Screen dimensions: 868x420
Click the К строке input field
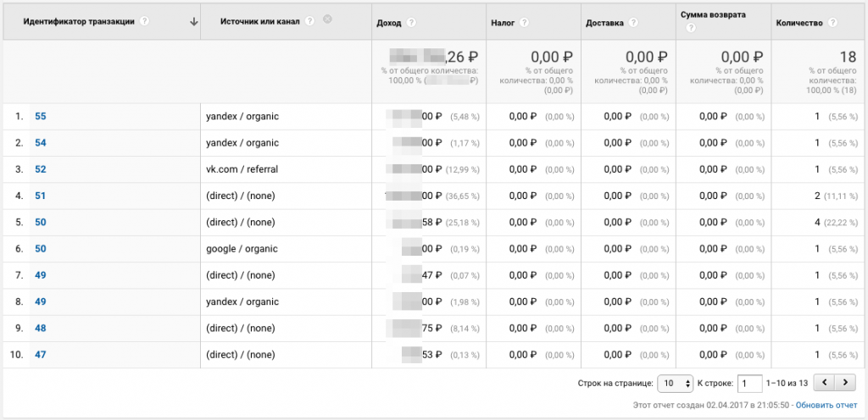coord(749,384)
